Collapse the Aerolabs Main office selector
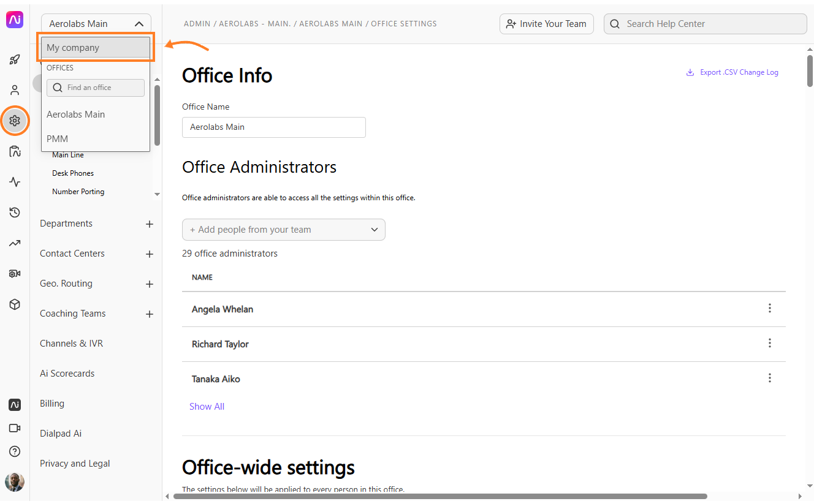The width and height of the screenshot is (814, 504). [96, 24]
